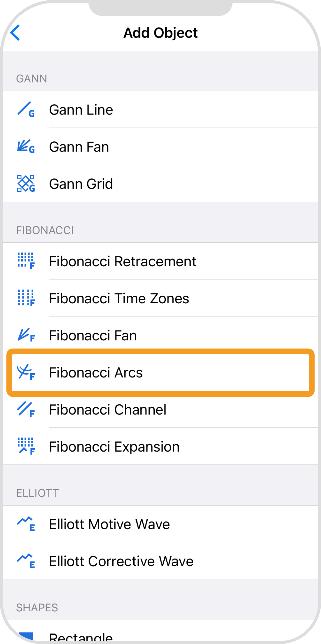Click the Gann Line icon
321x644 pixels.
coord(26,110)
